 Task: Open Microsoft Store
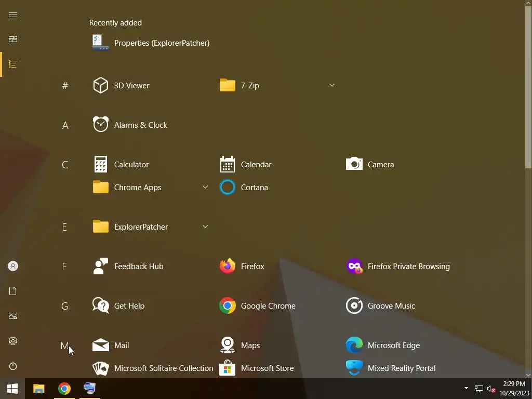[257, 368]
